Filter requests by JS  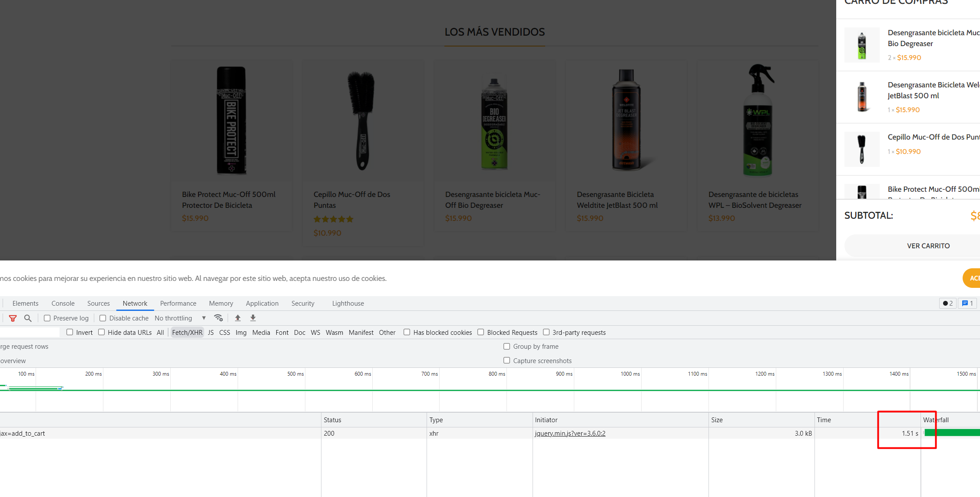coord(211,333)
